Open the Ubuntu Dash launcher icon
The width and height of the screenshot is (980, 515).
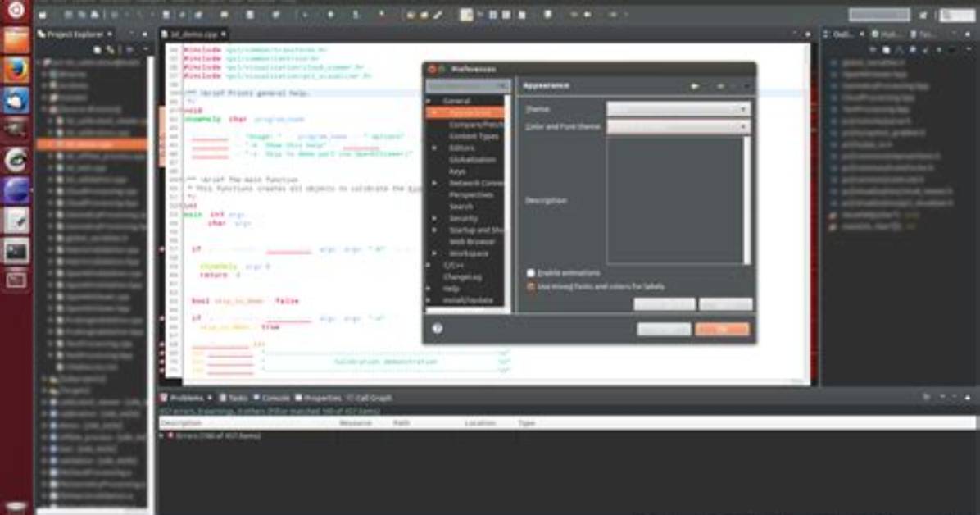(x=16, y=9)
